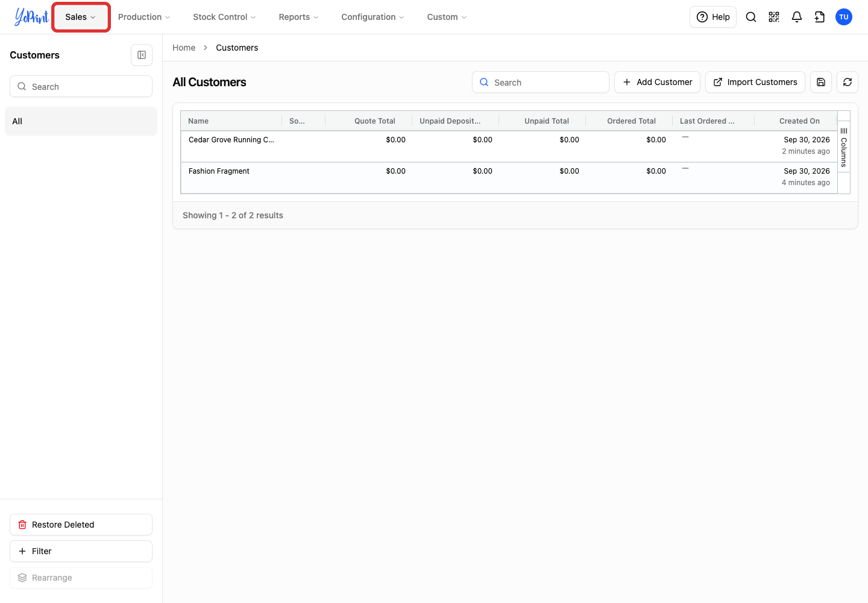Sort by Ordered Total column header

pos(629,121)
